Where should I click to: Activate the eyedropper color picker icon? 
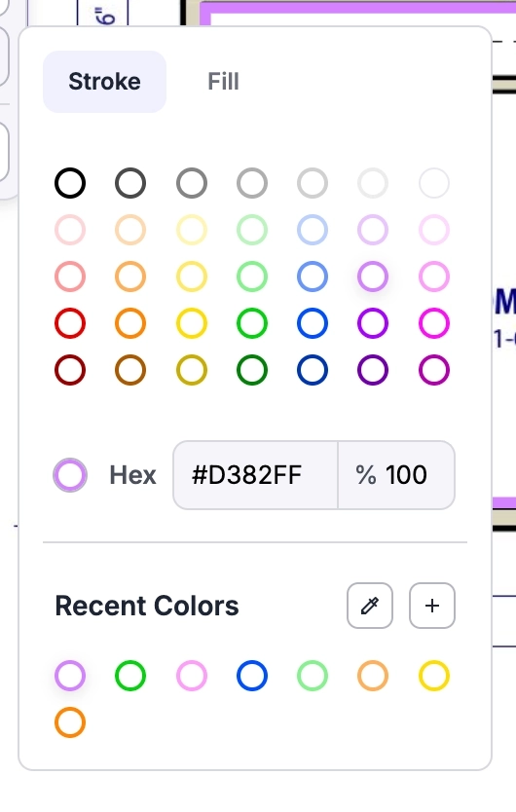[370, 606]
